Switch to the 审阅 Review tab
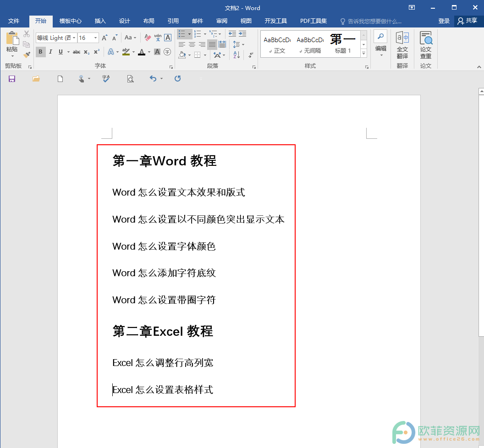Screen dimensions: 484x448 pos(222,21)
